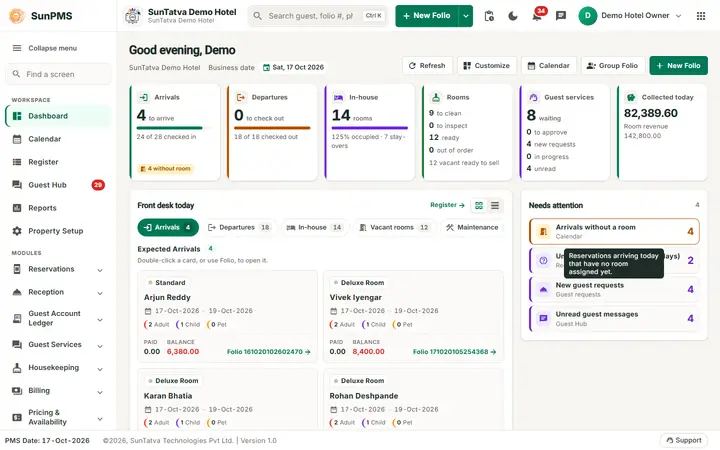The image size is (720, 450).
Task: Click the business date Sat, 17 Oct 2026
Action: pyautogui.click(x=294, y=68)
